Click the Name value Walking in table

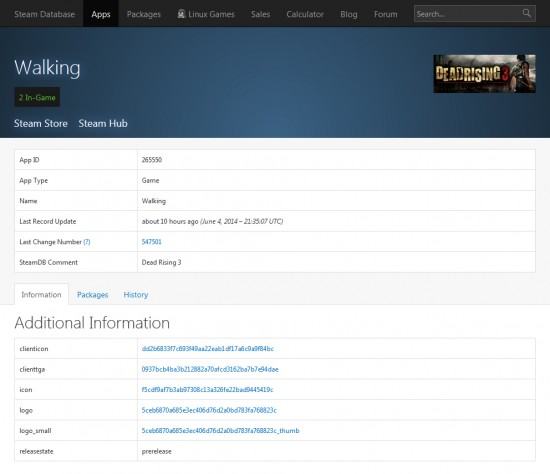tap(154, 201)
